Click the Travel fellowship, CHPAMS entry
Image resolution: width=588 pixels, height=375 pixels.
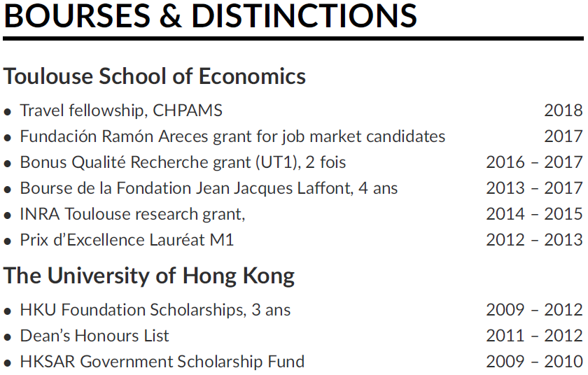tap(121, 111)
